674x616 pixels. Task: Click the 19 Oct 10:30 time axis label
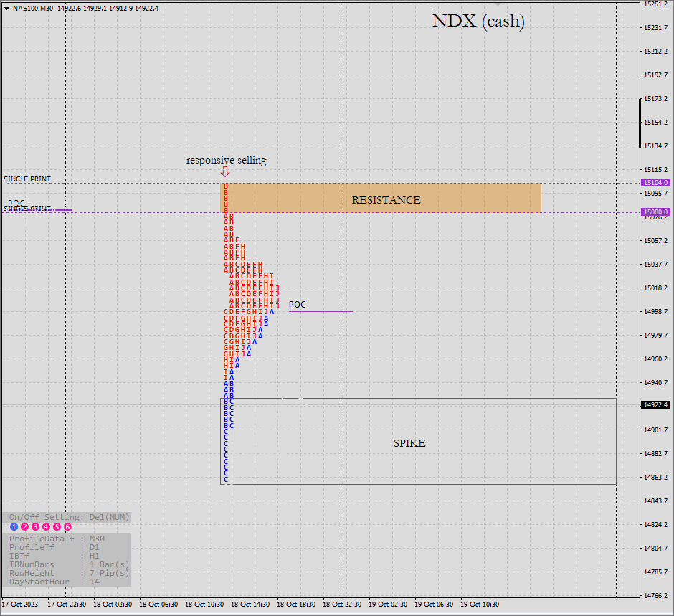480,605
